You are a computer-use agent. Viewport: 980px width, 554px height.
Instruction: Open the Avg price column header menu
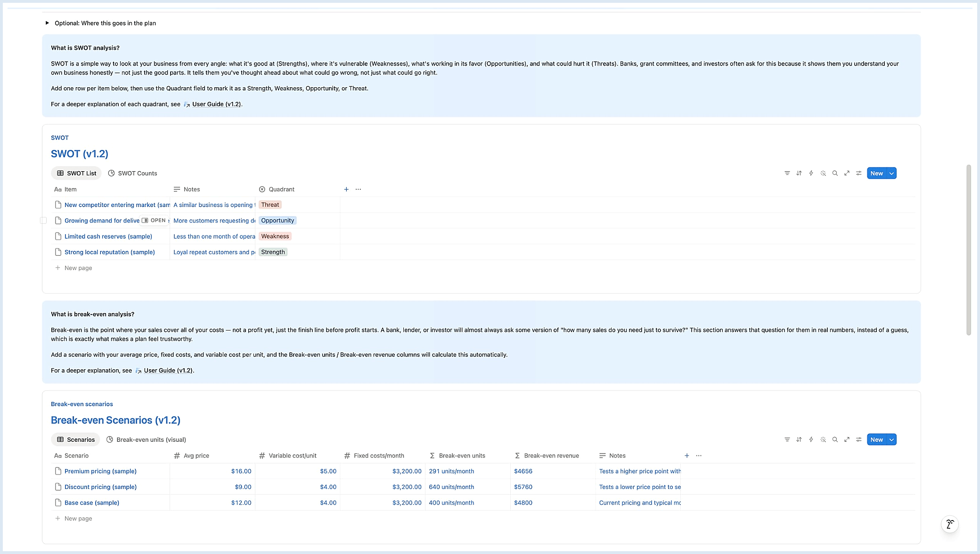[x=212, y=456]
